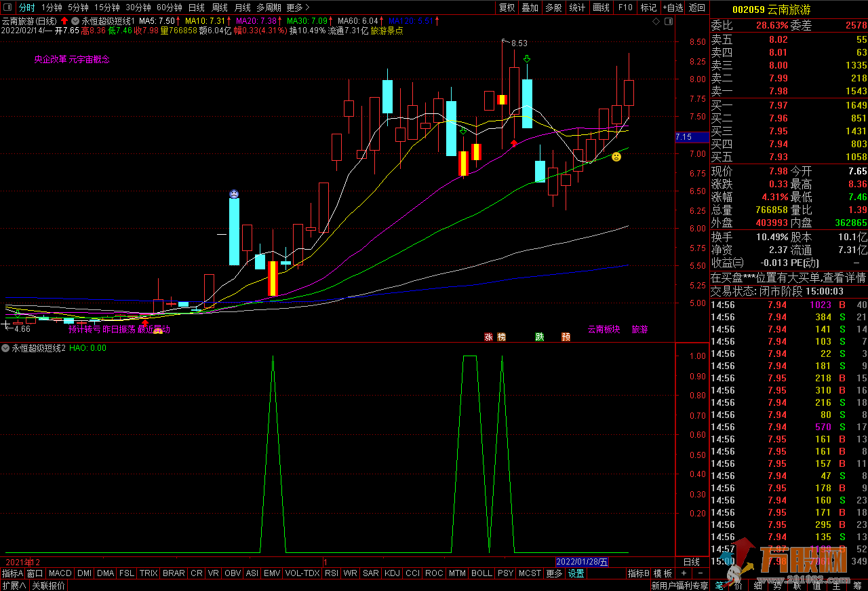The height and width of the screenshot is (591, 868).
Task: Click the yellow smiley face marker
Action: (x=616, y=157)
